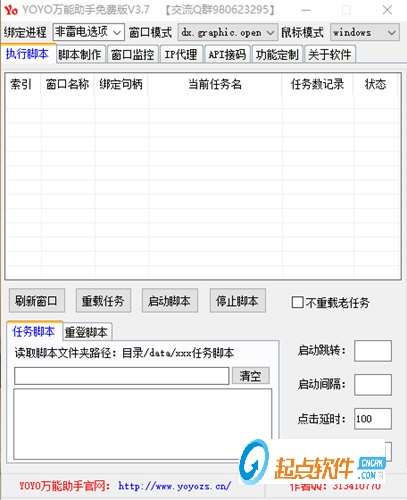Click the 任务数记录 column header

[317, 84]
